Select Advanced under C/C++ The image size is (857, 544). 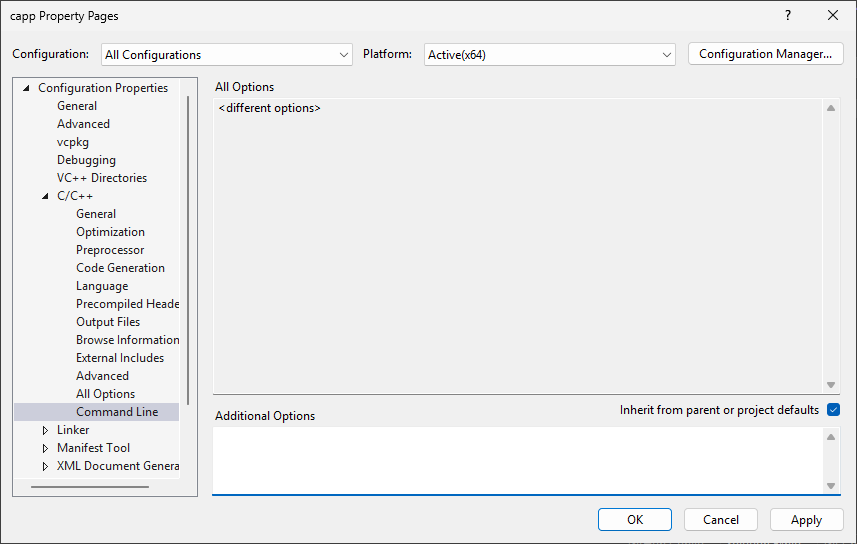point(102,377)
